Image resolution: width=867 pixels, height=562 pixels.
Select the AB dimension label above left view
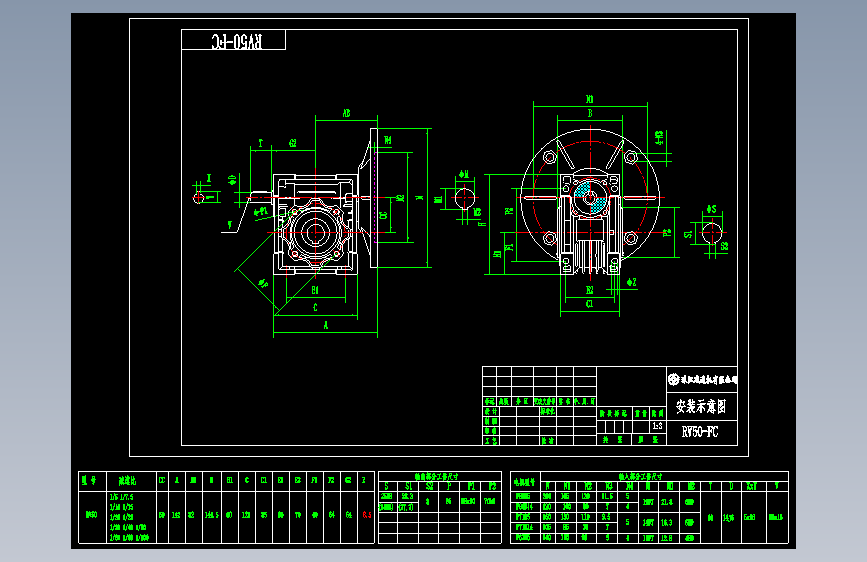346,113
